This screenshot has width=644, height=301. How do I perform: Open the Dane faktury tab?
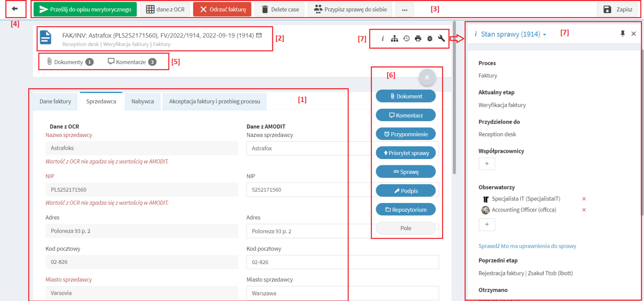pyautogui.click(x=55, y=101)
